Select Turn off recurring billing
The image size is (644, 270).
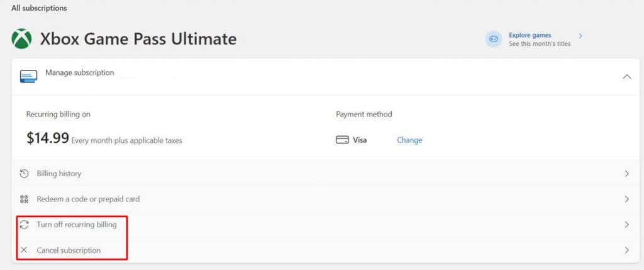(77, 225)
